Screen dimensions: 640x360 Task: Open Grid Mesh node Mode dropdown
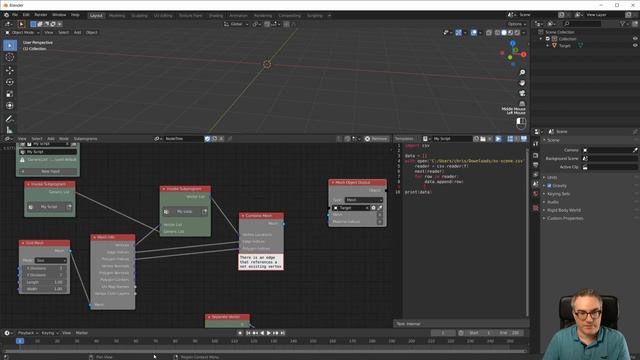51,260
